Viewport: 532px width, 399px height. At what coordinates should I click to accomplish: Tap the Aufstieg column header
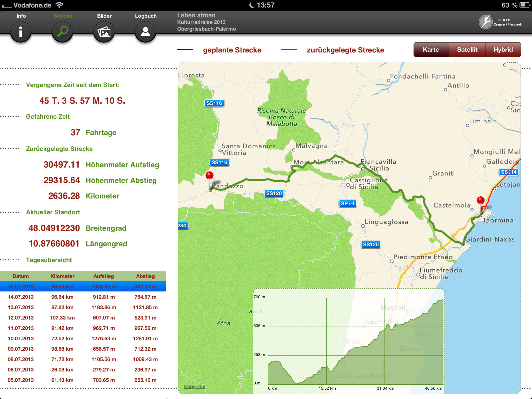(104, 276)
